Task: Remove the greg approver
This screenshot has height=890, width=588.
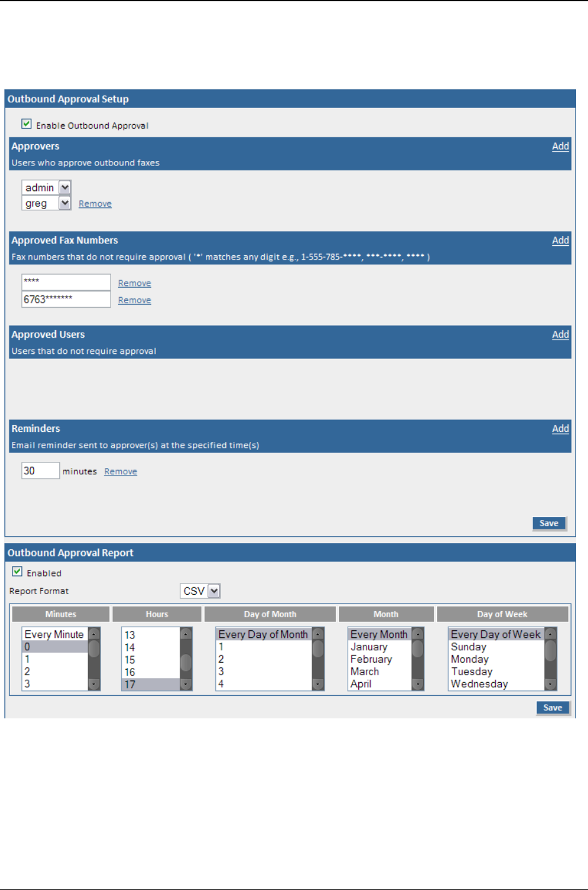Action: [95, 204]
